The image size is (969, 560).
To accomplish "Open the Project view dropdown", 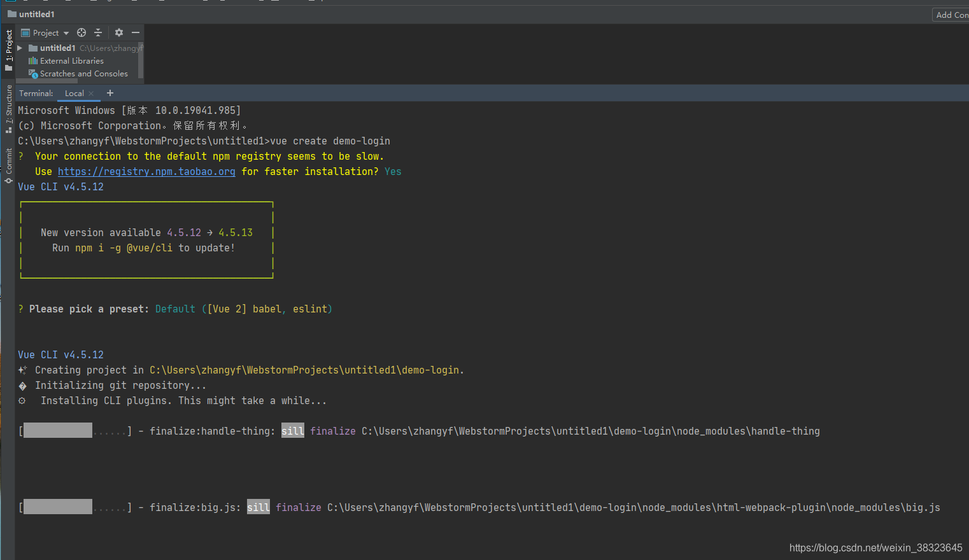I will [x=45, y=32].
